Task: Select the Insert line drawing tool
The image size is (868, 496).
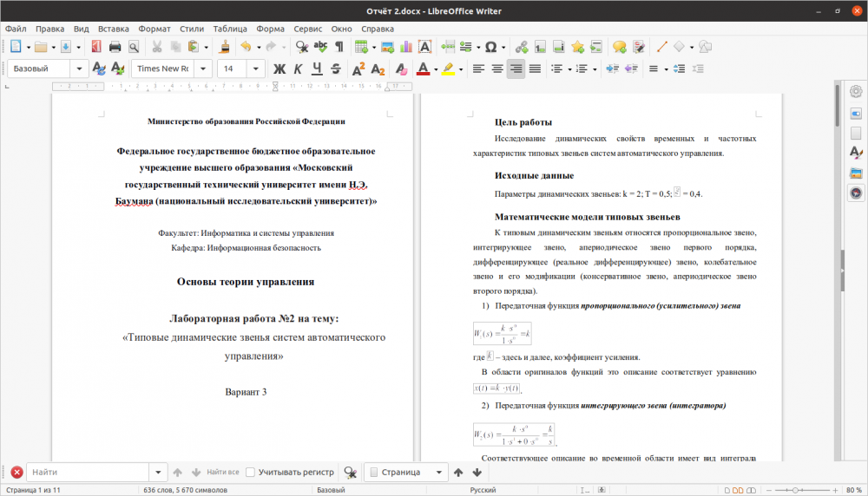Action: (x=661, y=47)
